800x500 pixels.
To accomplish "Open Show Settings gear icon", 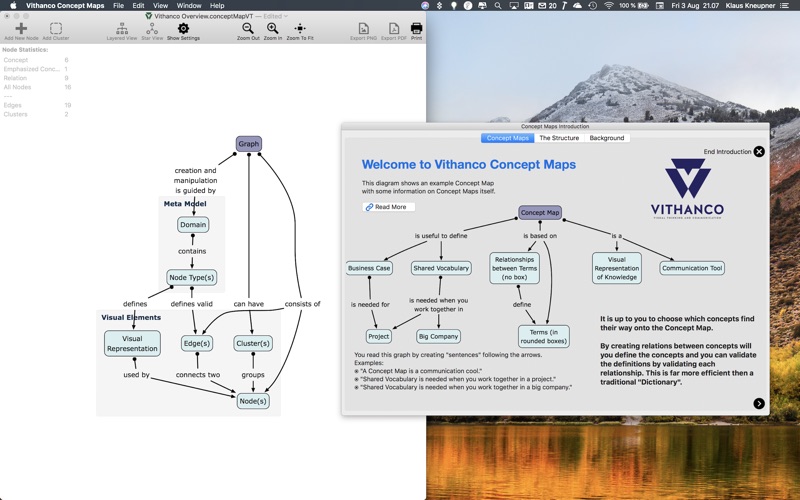I will [183, 29].
